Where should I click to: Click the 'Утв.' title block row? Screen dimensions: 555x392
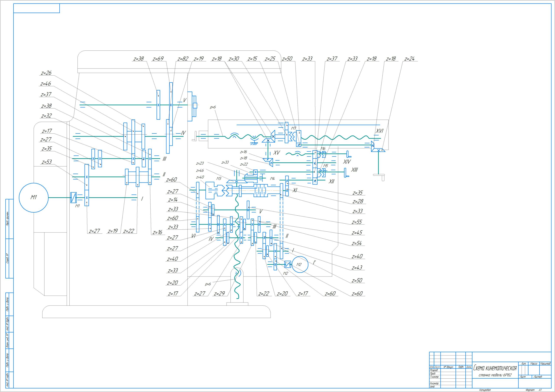coord(433,387)
